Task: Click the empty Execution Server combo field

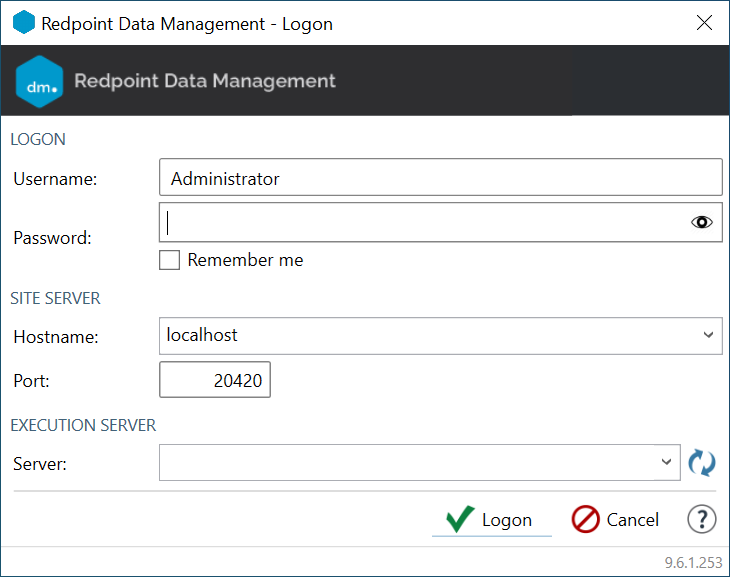Action: point(405,462)
